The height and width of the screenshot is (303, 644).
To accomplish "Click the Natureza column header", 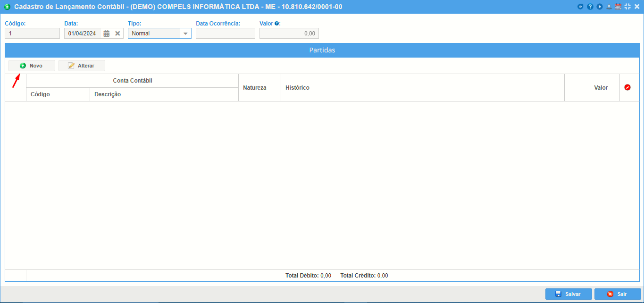I will pyautogui.click(x=260, y=88).
